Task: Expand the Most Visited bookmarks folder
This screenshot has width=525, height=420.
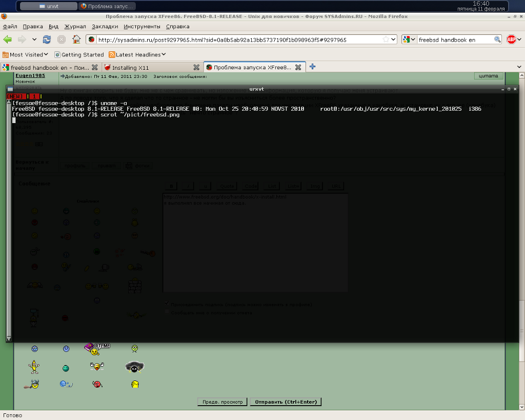Action: pos(26,54)
